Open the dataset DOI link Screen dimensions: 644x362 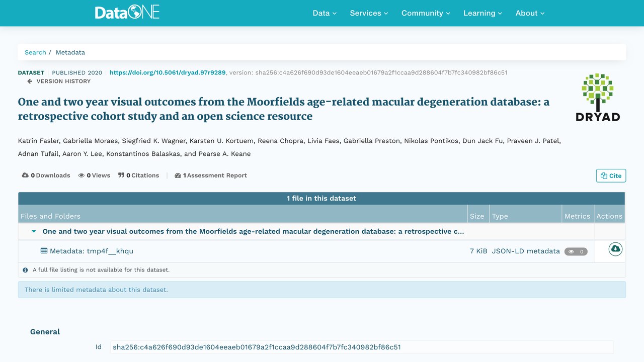click(168, 72)
